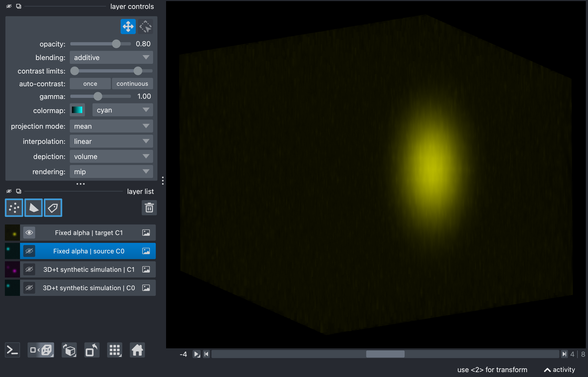This screenshot has width=588, height=377.
Task: Click the axis label -4 field
Action: 183,354
